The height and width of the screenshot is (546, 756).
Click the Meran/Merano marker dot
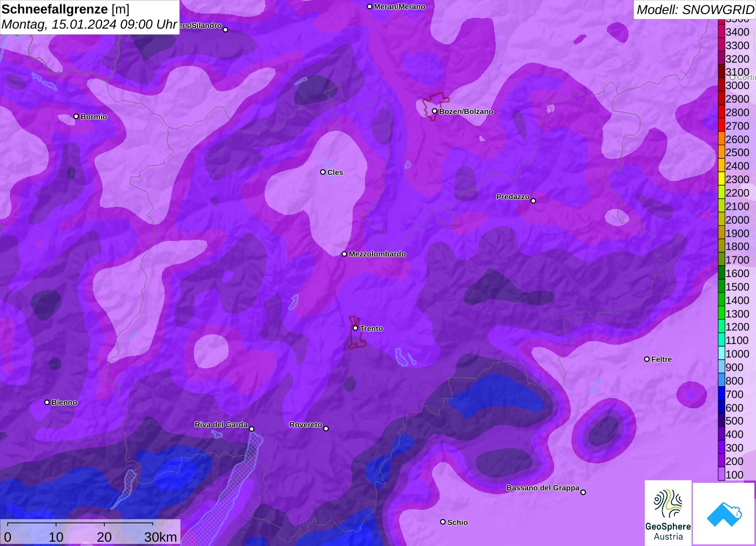click(x=369, y=6)
